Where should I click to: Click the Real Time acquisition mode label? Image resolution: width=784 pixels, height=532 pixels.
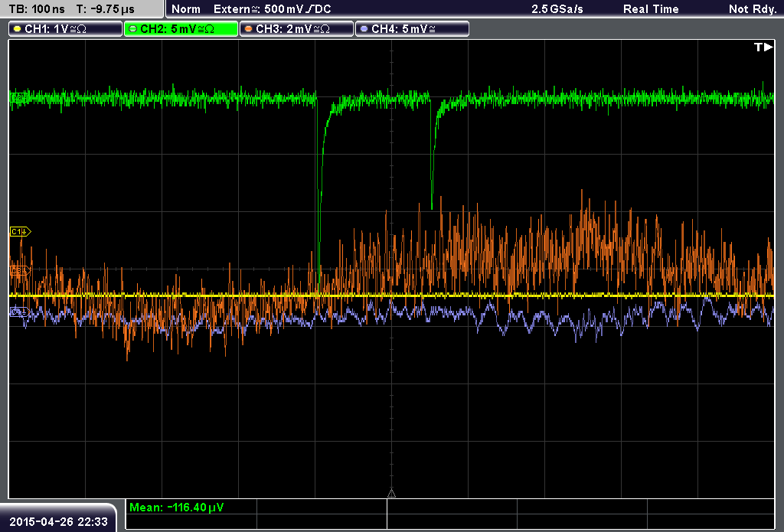point(651,9)
